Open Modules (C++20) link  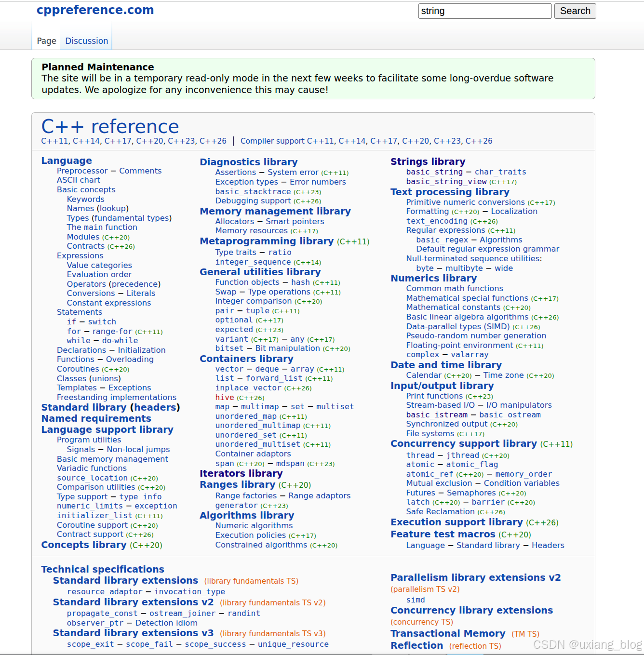(83, 237)
